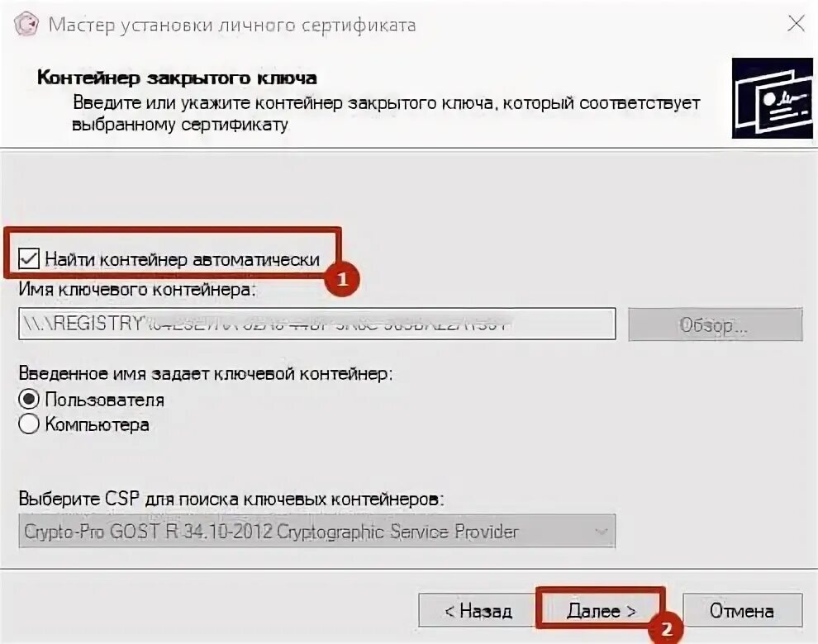Click the CSP dropdown chevron arrow
Screen dimensions: 818x644
[601, 532]
